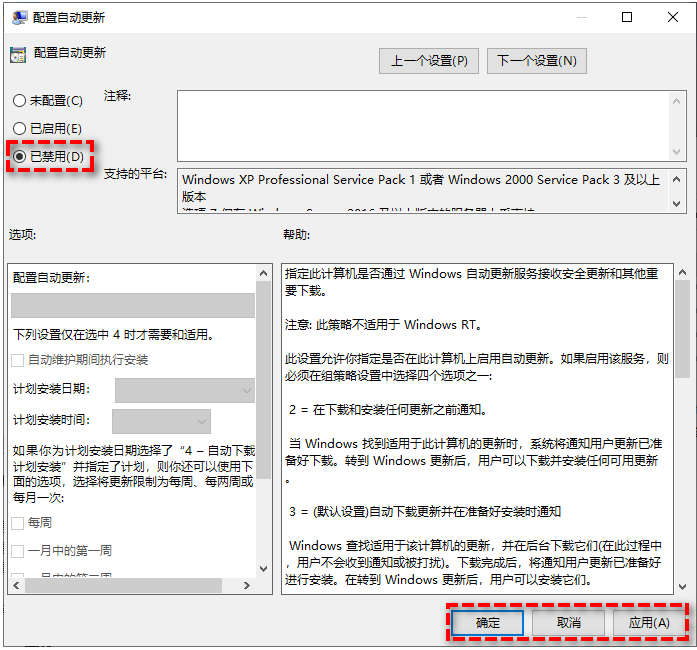This screenshot has height=650, width=697.
Task: Open the 计划安装时间 dropdown
Action: coord(161,421)
